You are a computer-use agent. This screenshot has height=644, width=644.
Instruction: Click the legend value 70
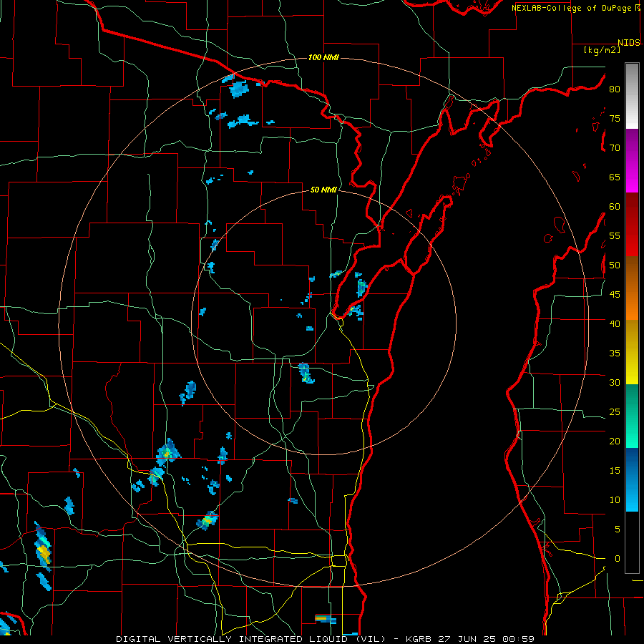click(615, 148)
